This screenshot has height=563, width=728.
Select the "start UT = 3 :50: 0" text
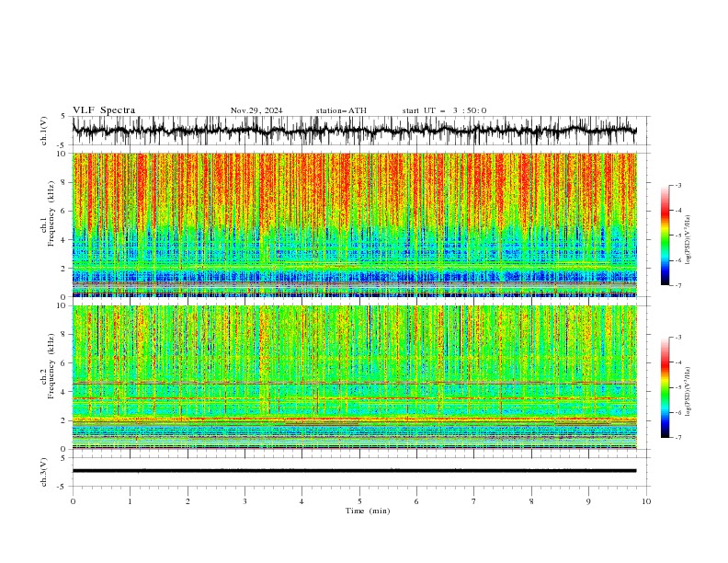coord(444,110)
